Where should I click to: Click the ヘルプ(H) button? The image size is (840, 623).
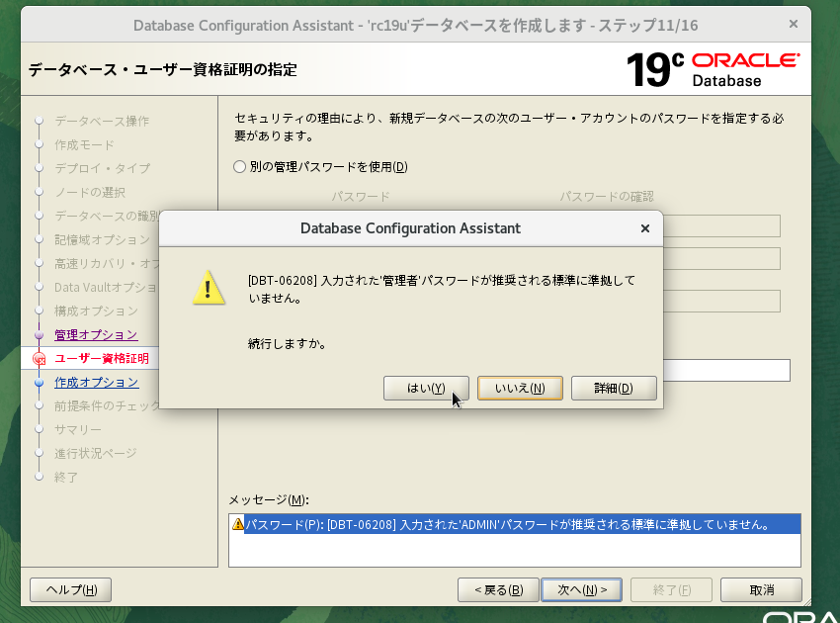(71, 589)
